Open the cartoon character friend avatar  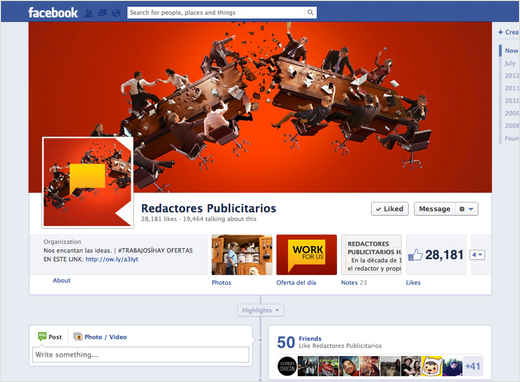click(432, 366)
